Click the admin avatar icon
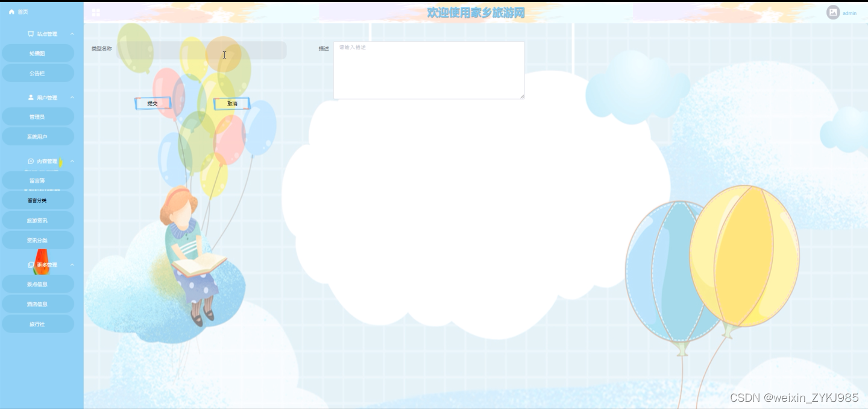The width and height of the screenshot is (868, 409). click(833, 13)
